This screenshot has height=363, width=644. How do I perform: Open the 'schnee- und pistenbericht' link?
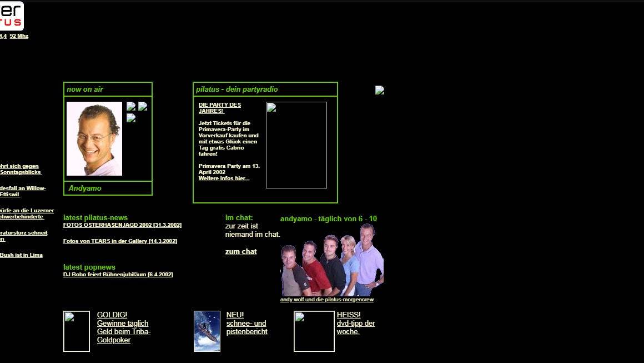click(246, 327)
